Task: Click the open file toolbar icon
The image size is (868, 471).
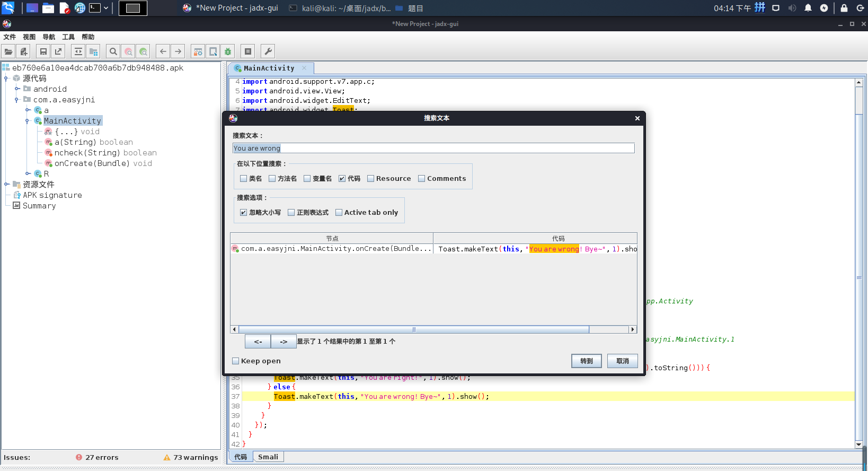Action: pyautogui.click(x=8, y=51)
